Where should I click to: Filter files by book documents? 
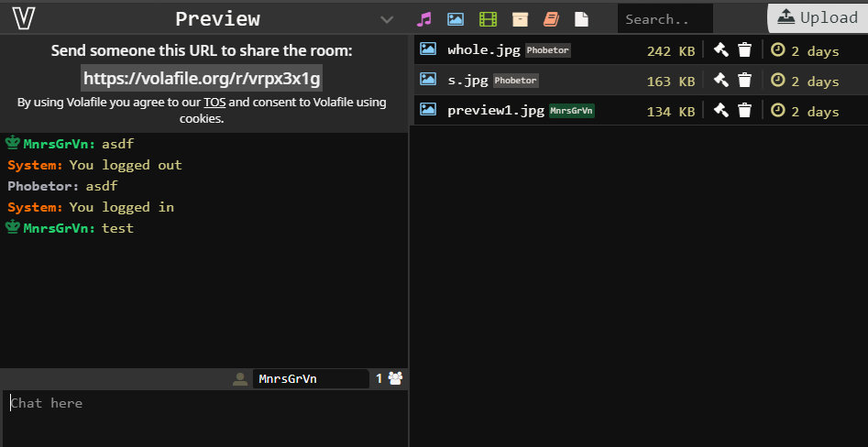(x=552, y=19)
